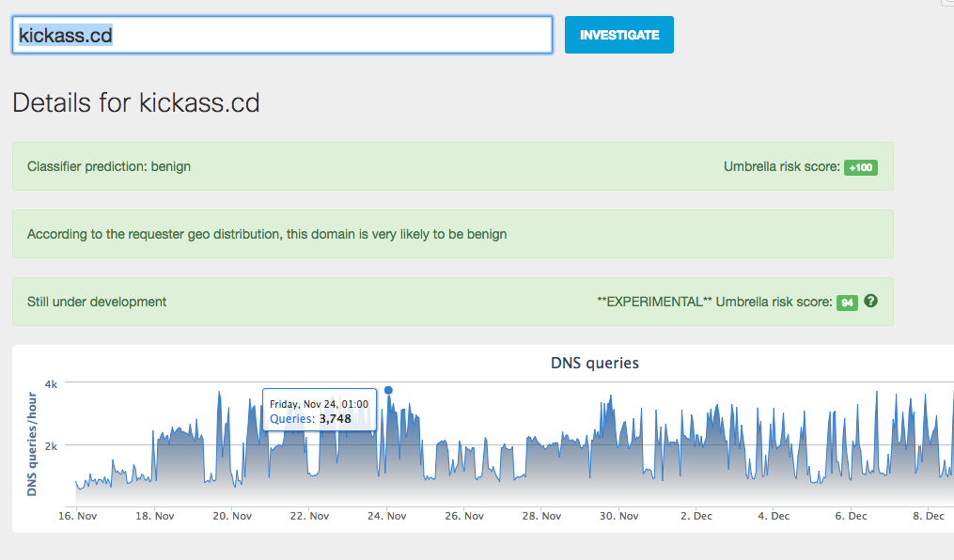Select the '28. Nov' axis label
This screenshot has height=560, width=954.
(x=541, y=516)
